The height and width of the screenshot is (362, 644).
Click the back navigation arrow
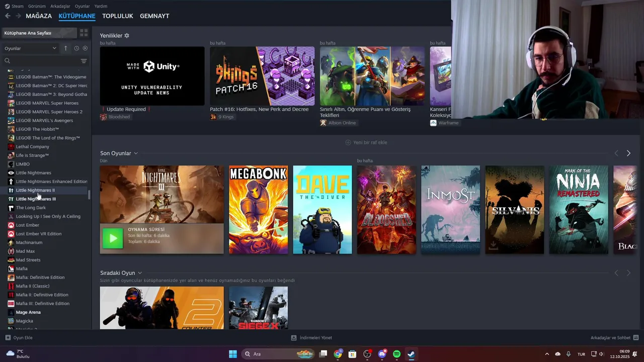8,16
